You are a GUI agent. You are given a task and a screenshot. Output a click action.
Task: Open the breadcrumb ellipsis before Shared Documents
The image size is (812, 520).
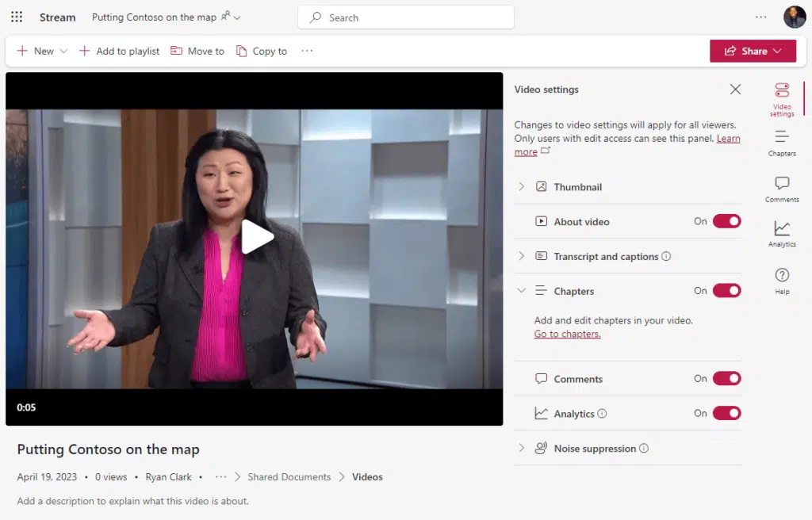(220, 477)
